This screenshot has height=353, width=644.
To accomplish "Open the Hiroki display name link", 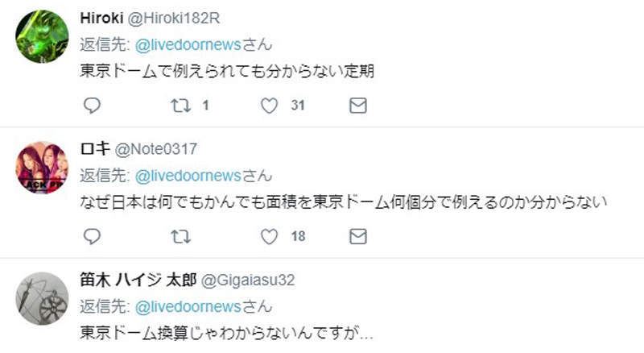I will click(101, 18).
